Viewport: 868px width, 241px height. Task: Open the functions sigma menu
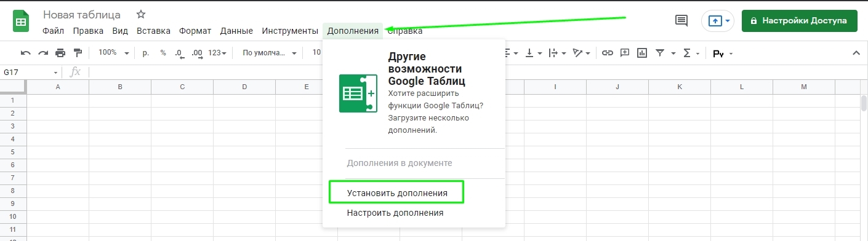[691, 53]
